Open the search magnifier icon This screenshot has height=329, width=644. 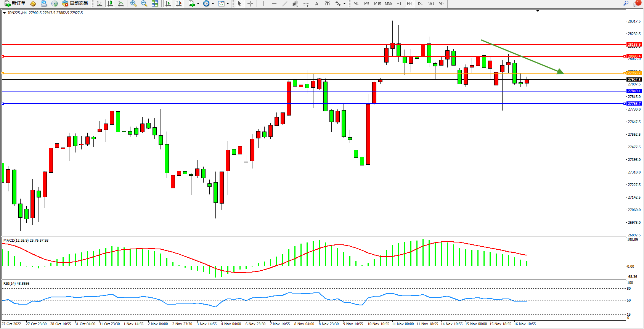click(626, 3)
